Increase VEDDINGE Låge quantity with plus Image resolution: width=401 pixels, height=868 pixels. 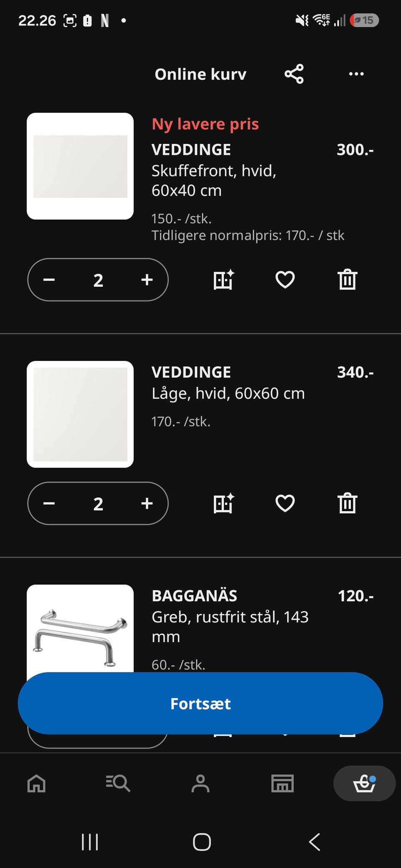[147, 503]
